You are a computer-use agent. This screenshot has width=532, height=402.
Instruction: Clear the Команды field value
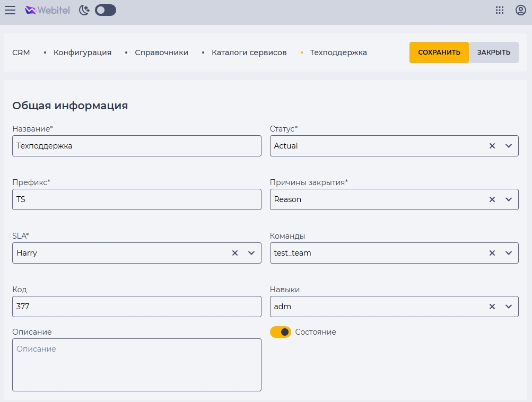click(x=492, y=253)
